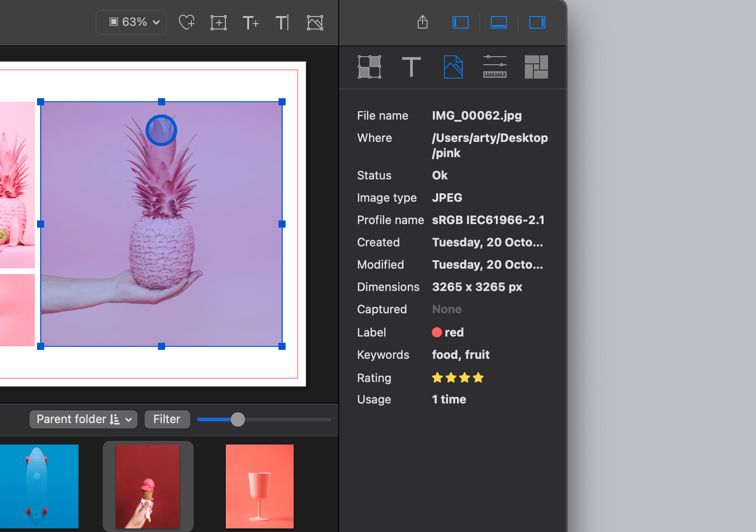Screen dimensions: 756x532
Task: Click the Filter button
Action: pyautogui.click(x=167, y=420)
